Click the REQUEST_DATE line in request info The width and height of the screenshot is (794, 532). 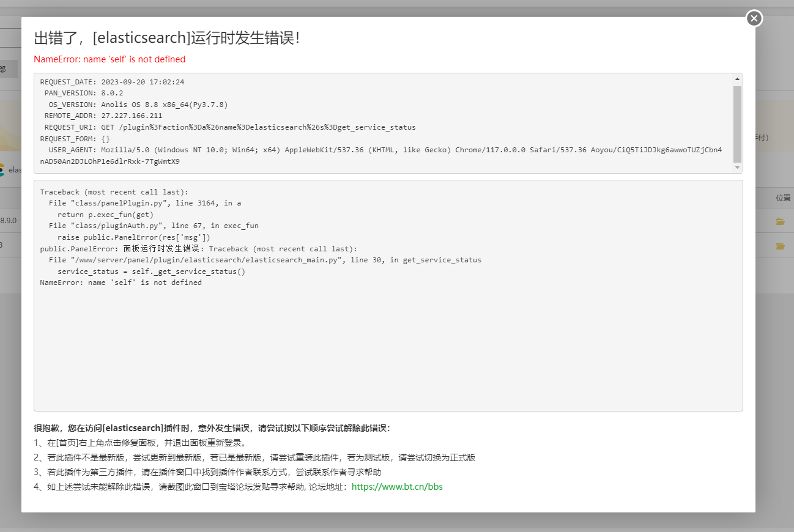coord(112,82)
